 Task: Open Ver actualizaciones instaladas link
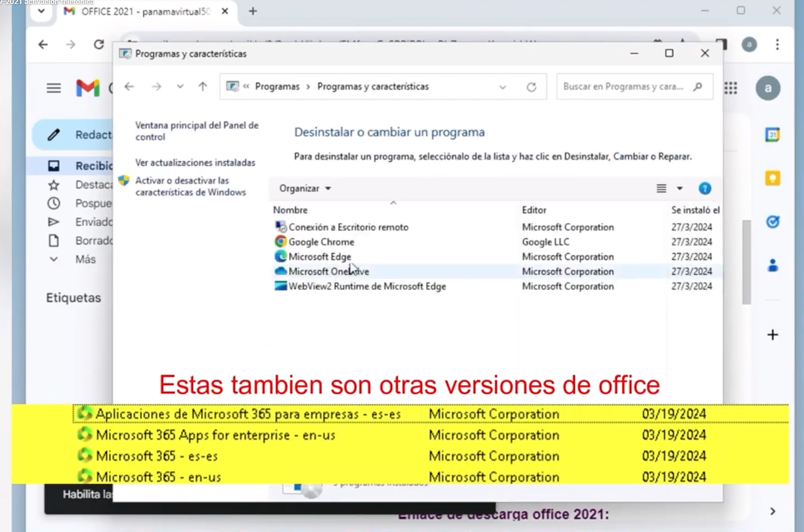point(195,163)
